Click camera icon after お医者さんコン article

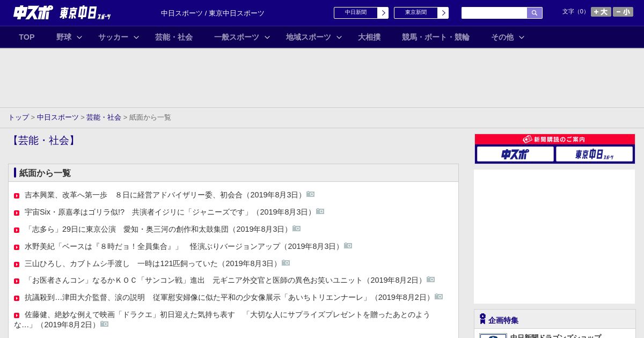pyautogui.click(x=431, y=280)
